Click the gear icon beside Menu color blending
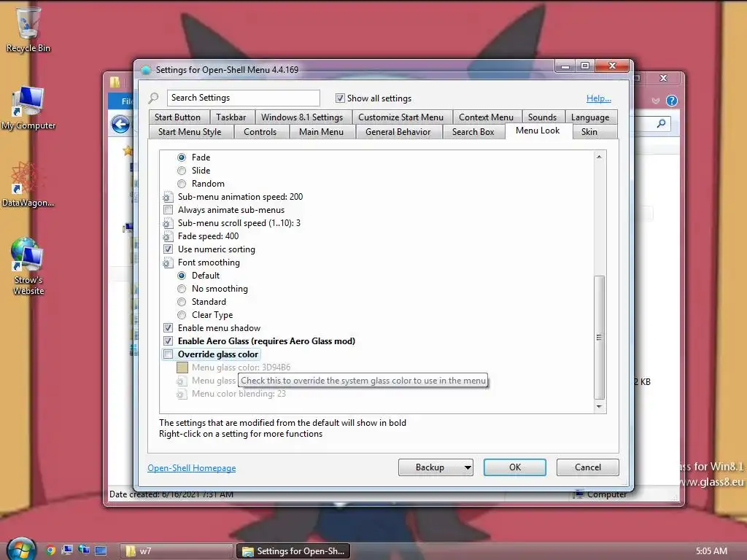Image resolution: width=747 pixels, height=560 pixels. 181,394
